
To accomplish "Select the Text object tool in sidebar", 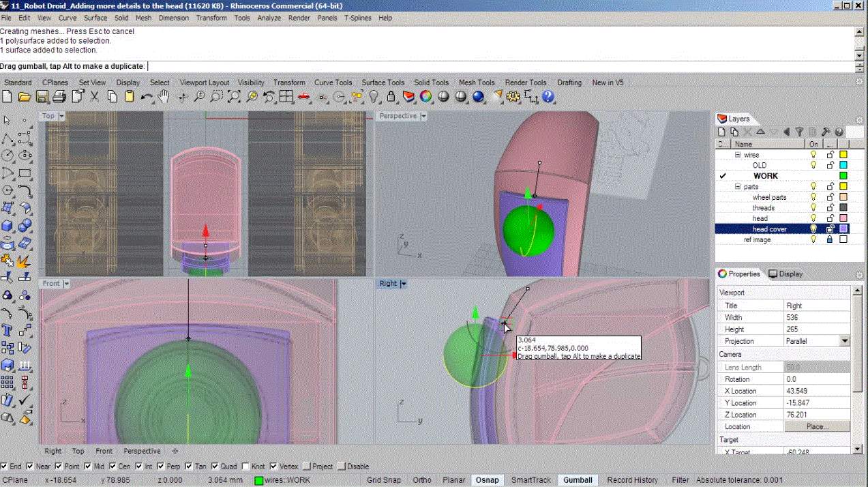I will coord(8,330).
